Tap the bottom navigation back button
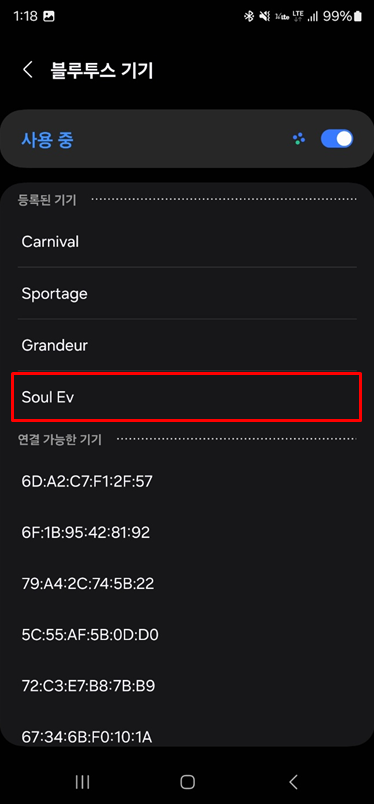374x804 pixels. 293,781
